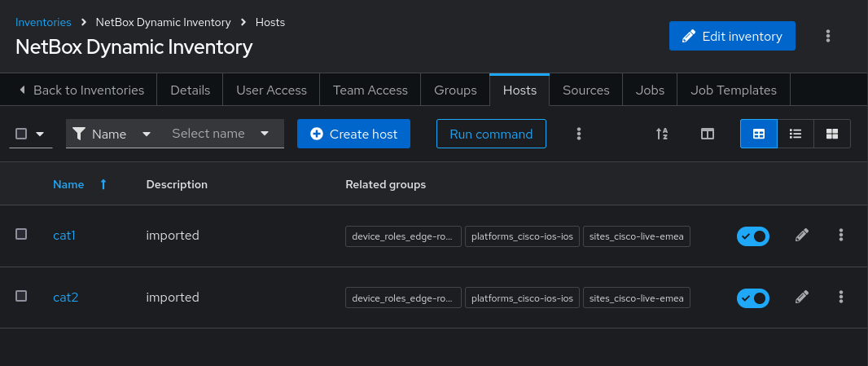The height and width of the screenshot is (366, 868).
Task: Check the cat2 row checkbox
Action: tap(21, 296)
